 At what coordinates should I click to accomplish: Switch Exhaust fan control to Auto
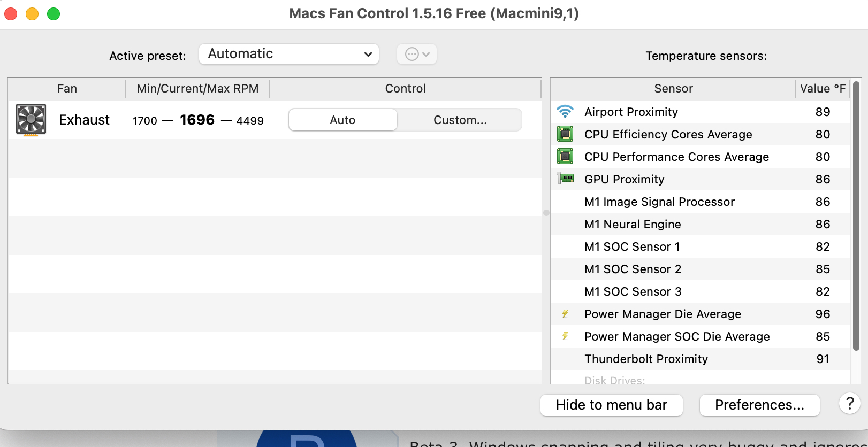(342, 120)
